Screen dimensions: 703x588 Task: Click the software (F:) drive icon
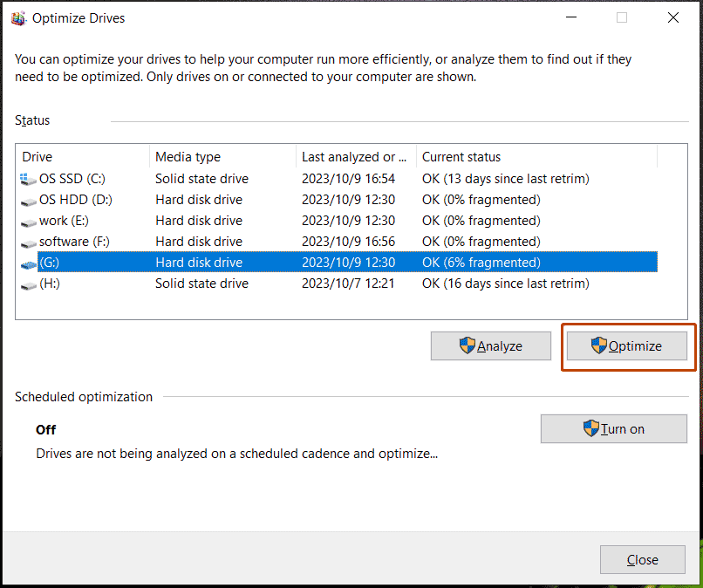(28, 243)
